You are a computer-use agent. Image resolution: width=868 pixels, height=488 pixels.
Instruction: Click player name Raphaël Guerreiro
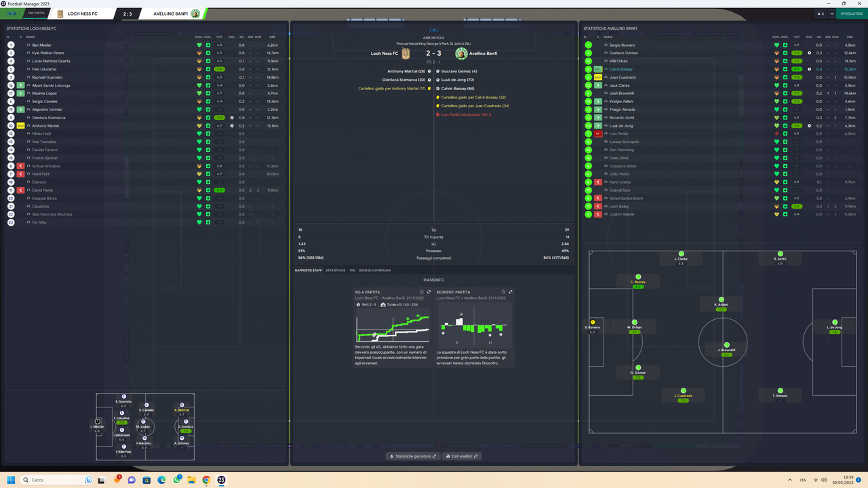47,77
